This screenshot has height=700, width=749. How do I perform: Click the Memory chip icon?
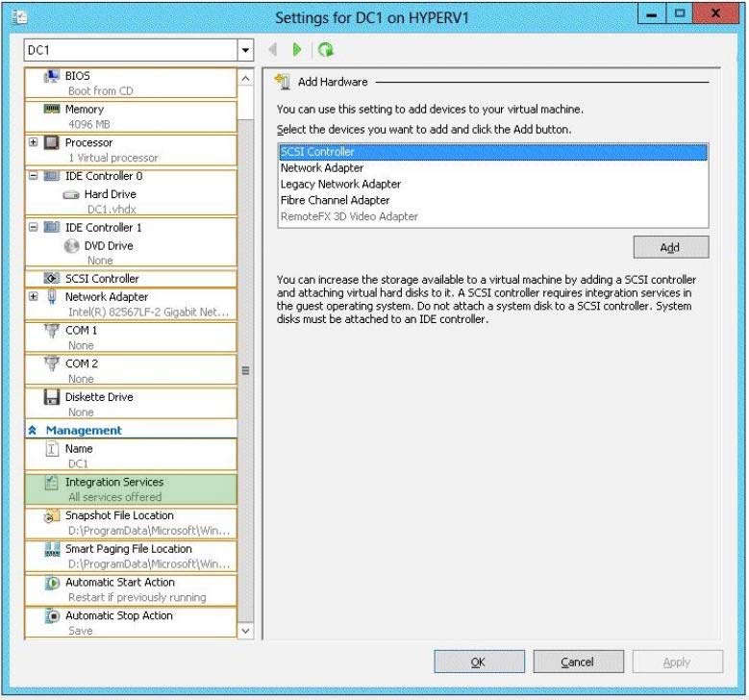pyautogui.click(x=52, y=109)
